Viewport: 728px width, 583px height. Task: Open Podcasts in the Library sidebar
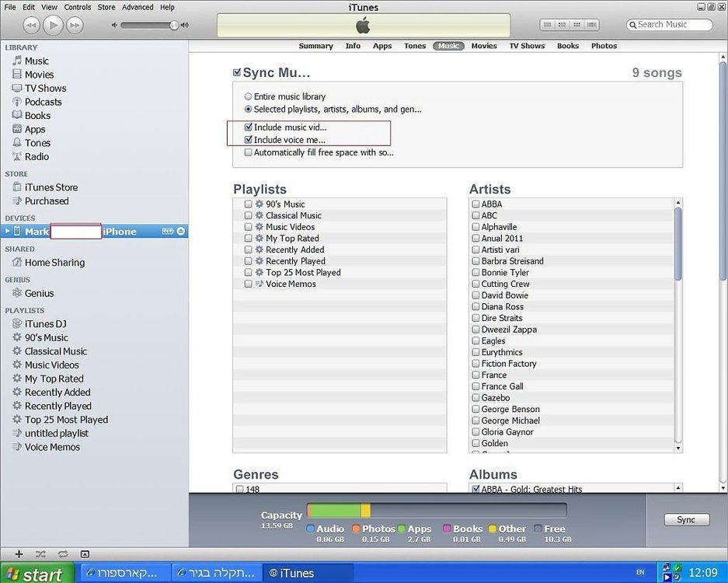[x=43, y=102]
